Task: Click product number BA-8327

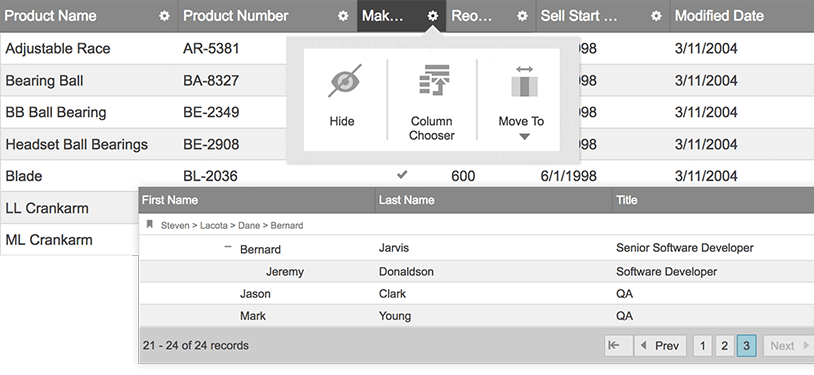Action: coord(211,81)
